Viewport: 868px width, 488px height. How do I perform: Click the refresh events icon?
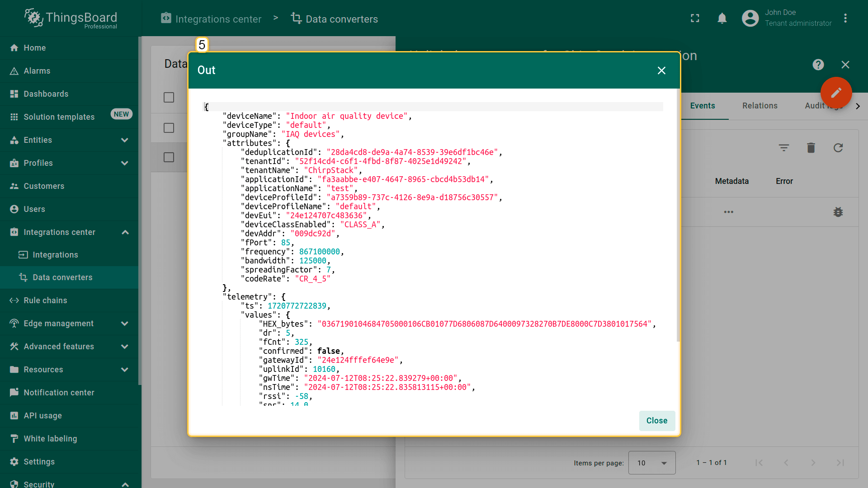tap(838, 148)
